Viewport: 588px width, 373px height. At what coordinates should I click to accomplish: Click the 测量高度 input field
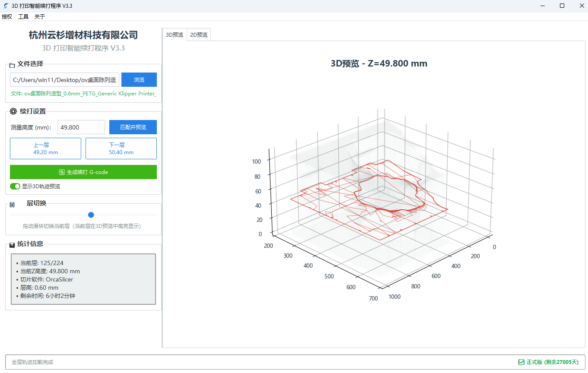click(81, 127)
